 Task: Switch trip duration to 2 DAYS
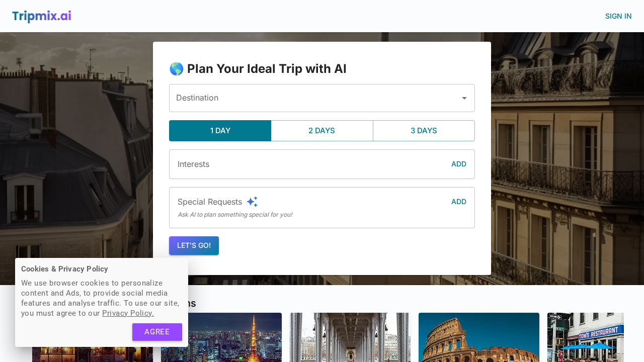(x=321, y=130)
